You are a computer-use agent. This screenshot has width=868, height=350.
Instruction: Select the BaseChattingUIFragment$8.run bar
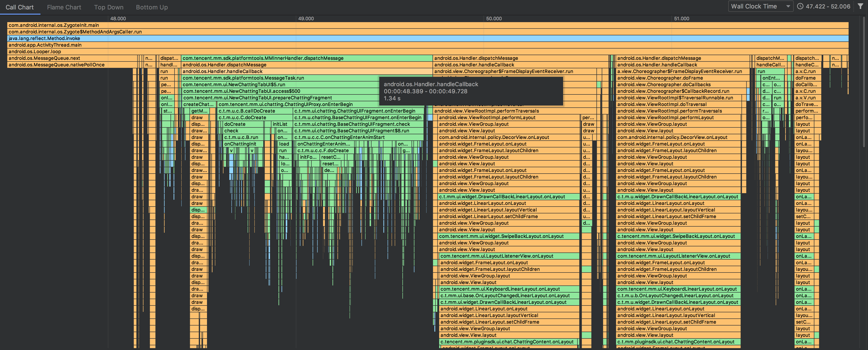358,131
